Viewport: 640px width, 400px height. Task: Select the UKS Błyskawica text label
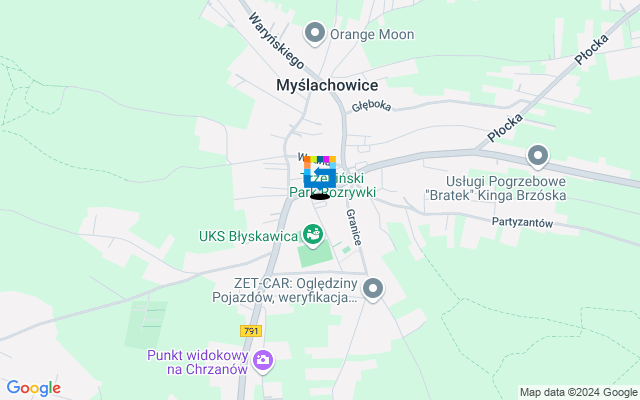click(248, 236)
